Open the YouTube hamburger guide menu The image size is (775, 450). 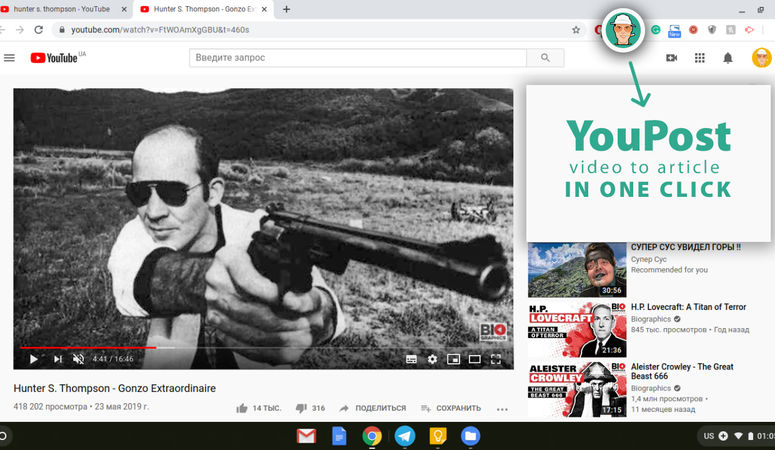9,58
